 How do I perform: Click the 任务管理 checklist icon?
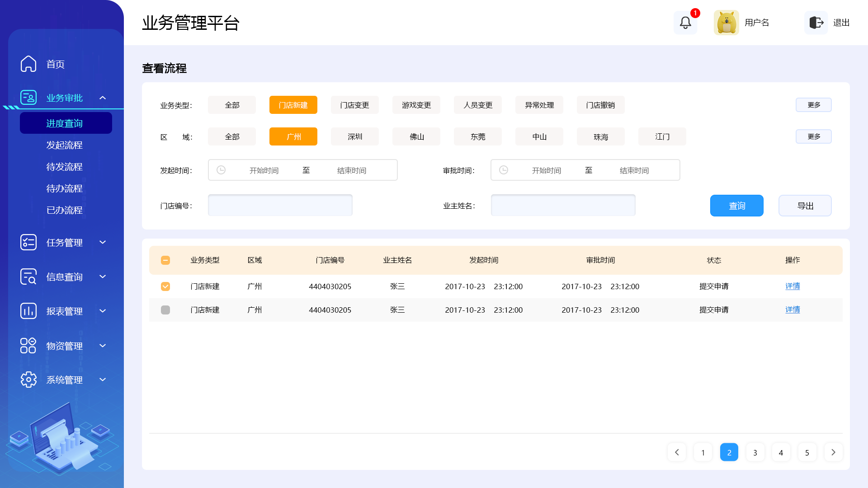pyautogui.click(x=28, y=242)
